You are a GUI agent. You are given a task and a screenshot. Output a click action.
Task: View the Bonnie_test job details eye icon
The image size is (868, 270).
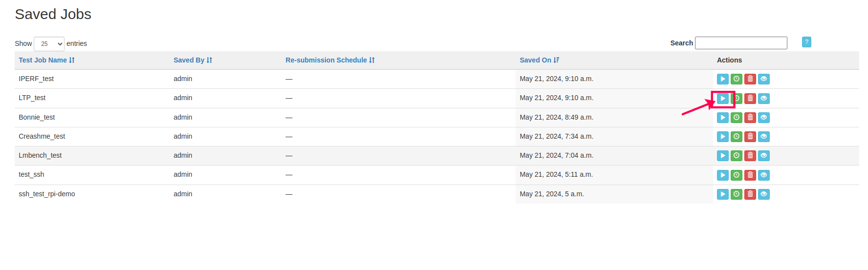(x=763, y=118)
